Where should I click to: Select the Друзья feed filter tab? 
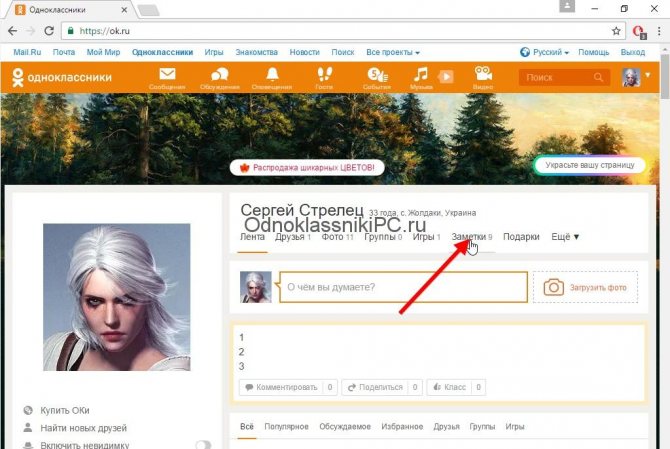pyautogui.click(x=447, y=426)
